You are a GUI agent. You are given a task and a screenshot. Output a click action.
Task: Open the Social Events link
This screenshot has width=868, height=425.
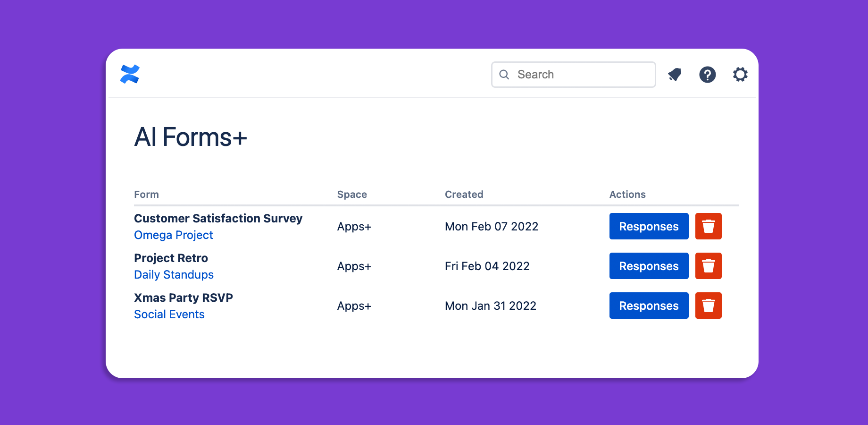(x=169, y=314)
